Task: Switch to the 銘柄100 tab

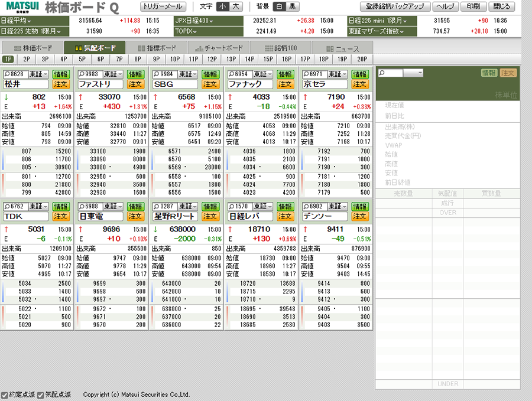Action: [281, 48]
